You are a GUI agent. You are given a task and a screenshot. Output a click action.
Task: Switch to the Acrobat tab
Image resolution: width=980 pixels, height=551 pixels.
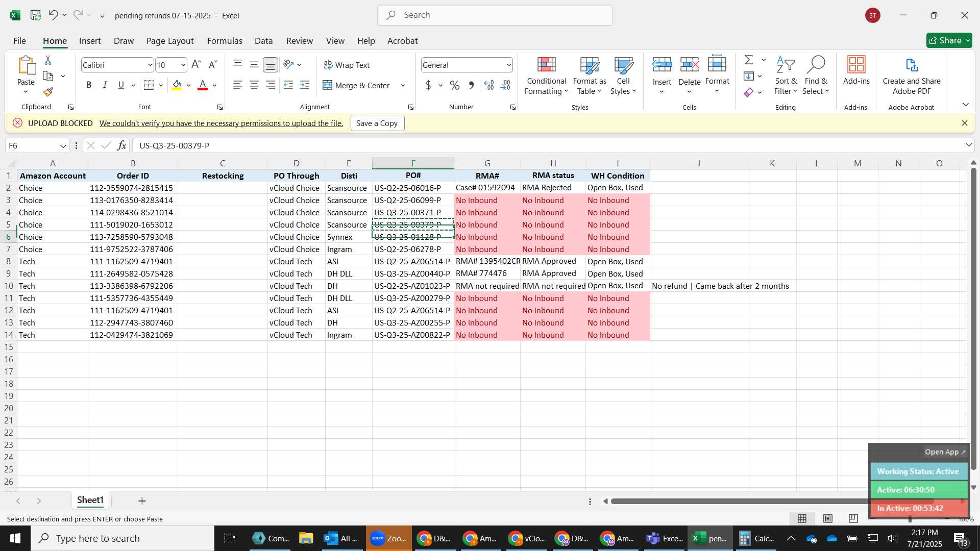402,41
